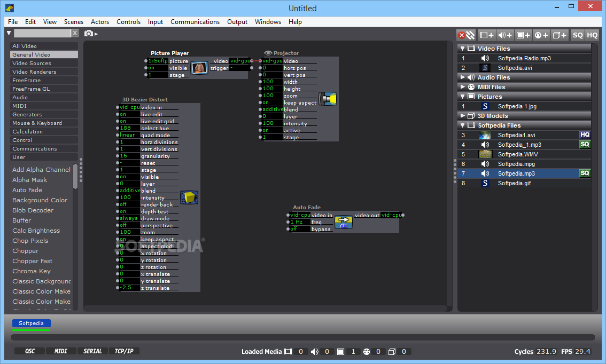The width and height of the screenshot is (606, 364).
Task: Toggle Picture Player visible value on
Action: tap(158, 68)
